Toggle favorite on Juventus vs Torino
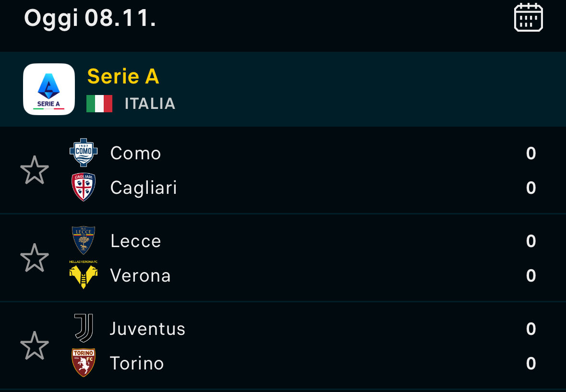566x392 pixels. [x=35, y=345]
